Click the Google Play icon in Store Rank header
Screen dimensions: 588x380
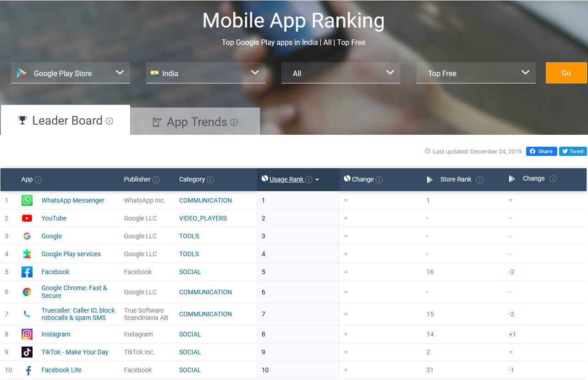click(x=429, y=180)
